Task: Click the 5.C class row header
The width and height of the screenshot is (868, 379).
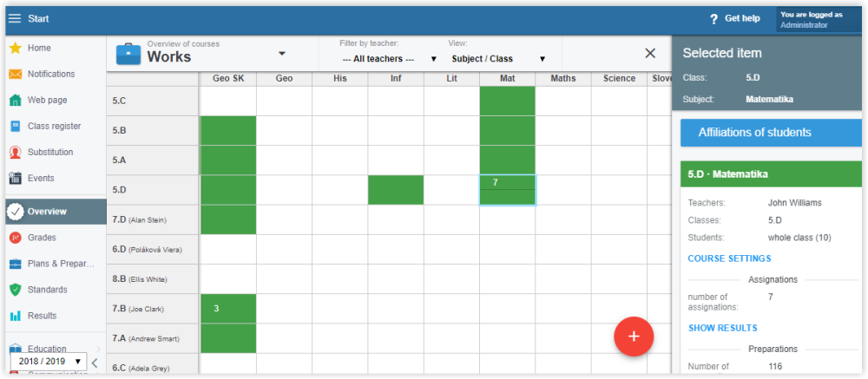Action: click(152, 101)
